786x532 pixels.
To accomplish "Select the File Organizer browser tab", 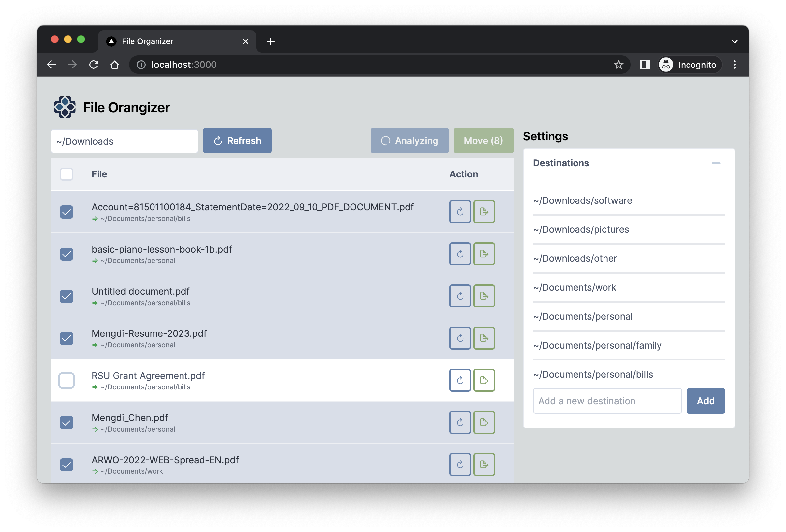I will (x=169, y=41).
